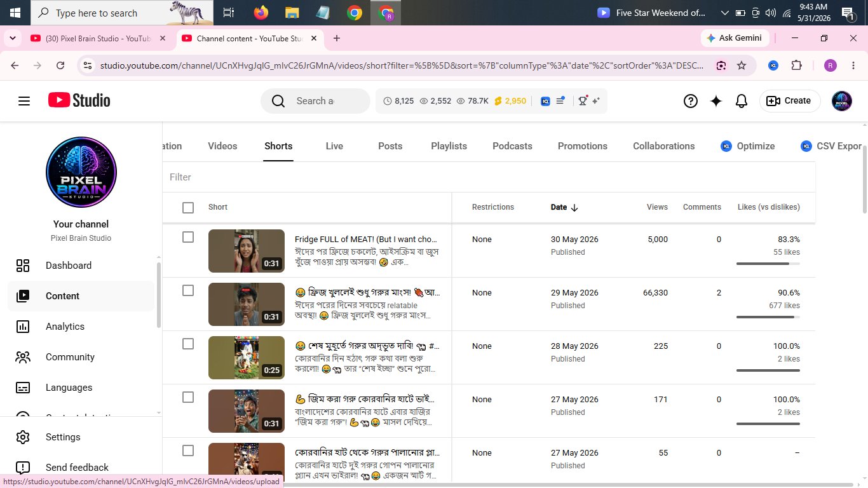
Task: Click the Windows taskbar search box
Action: pyautogui.click(x=121, y=13)
